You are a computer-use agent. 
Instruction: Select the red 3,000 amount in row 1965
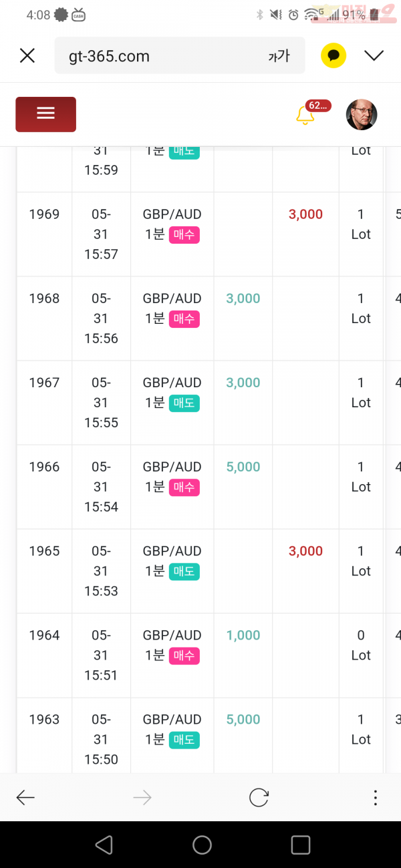(305, 551)
